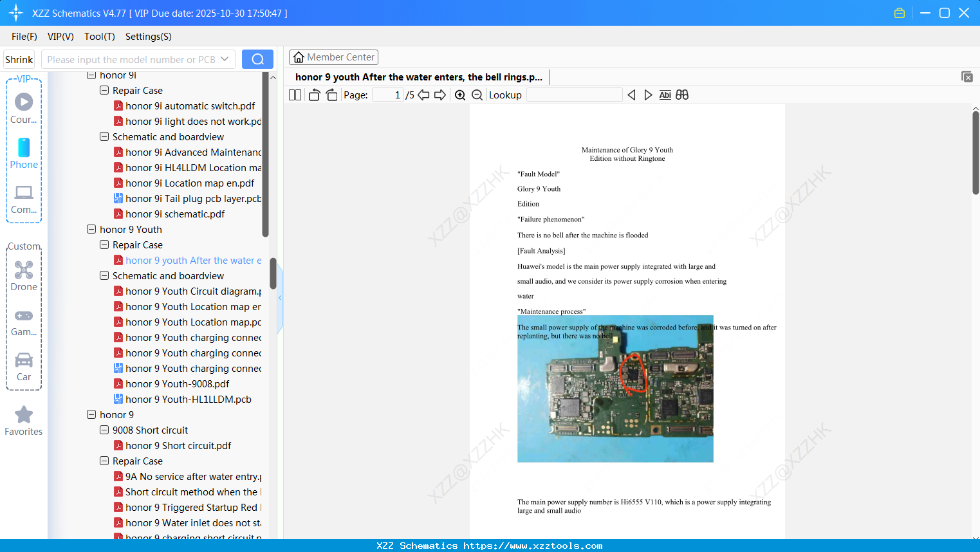Click the Page number field

388,95
